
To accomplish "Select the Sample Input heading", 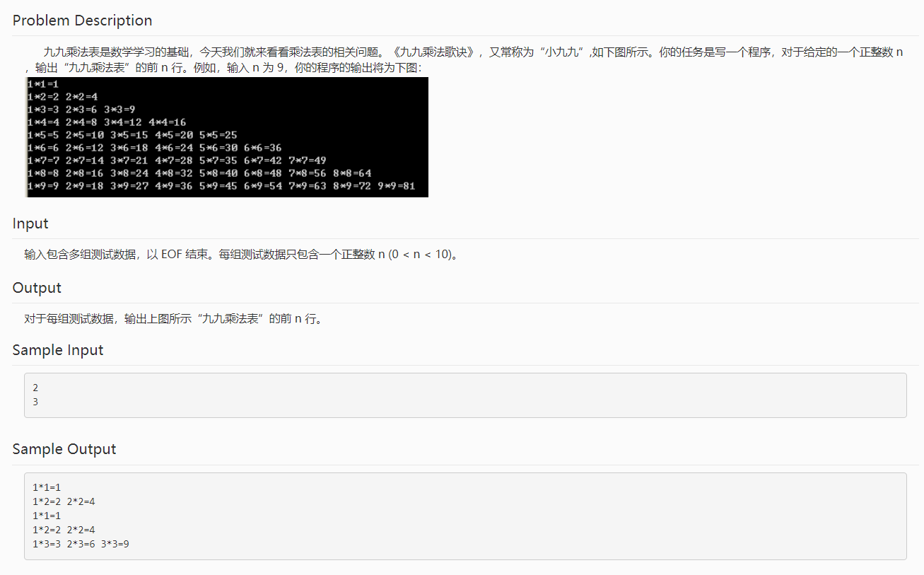I will coord(57,349).
